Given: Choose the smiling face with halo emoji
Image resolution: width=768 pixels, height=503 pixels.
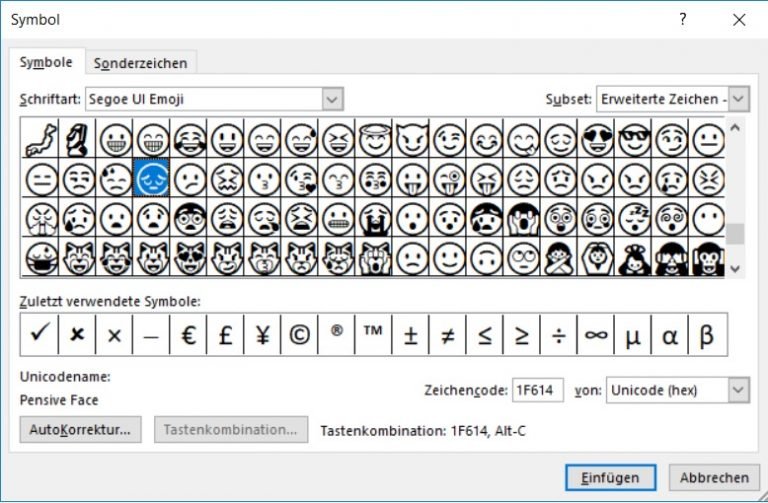Looking at the screenshot, I should tap(375, 139).
